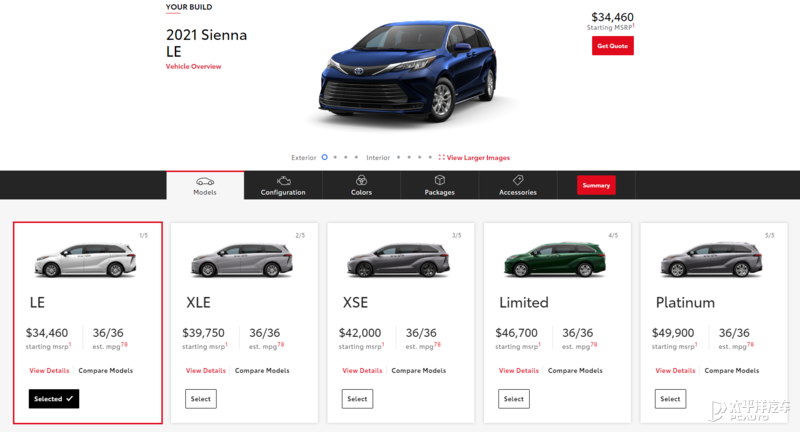The height and width of the screenshot is (432, 800).
Task: Select the XLE model
Action: click(x=201, y=399)
